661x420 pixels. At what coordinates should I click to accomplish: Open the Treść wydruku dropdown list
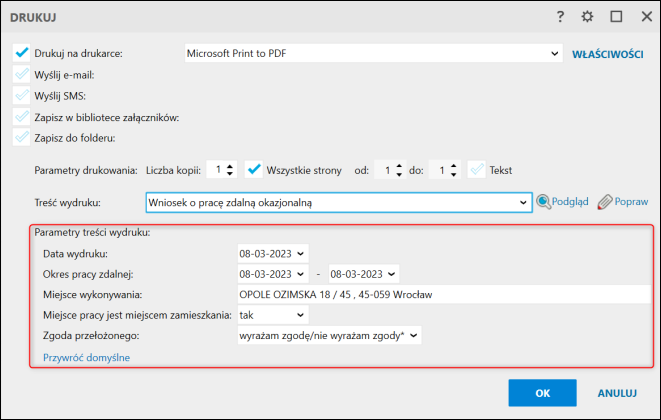[x=522, y=203]
